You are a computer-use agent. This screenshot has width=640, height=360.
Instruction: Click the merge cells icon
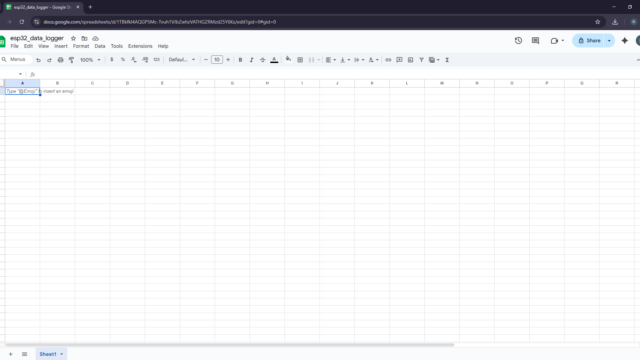tap(311, 60)
